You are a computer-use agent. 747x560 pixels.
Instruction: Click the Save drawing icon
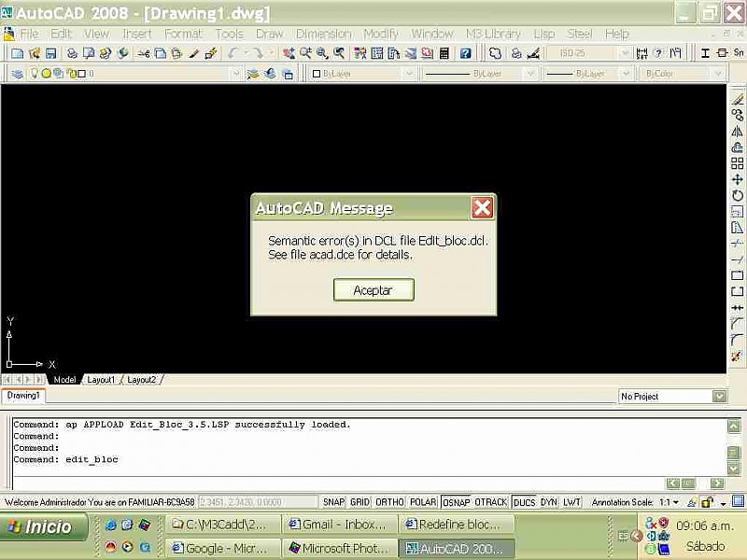pyautogui.click(x=51, y=53)
